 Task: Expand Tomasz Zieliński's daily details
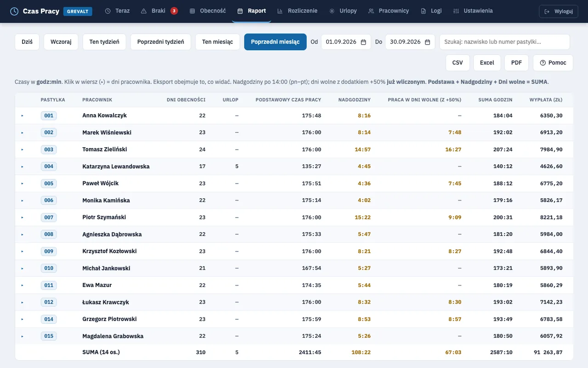[22, 149]
